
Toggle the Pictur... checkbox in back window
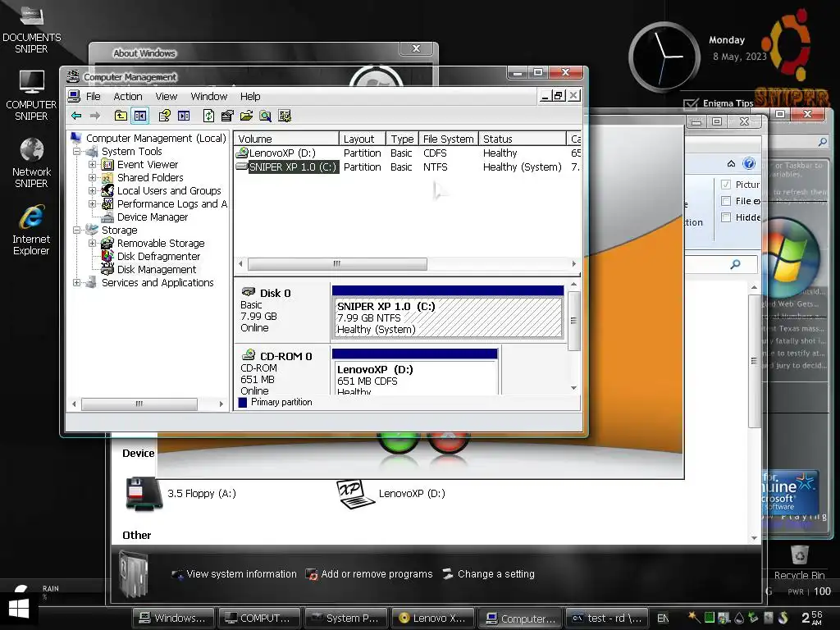pyautogui.click(x=726, y=185)
